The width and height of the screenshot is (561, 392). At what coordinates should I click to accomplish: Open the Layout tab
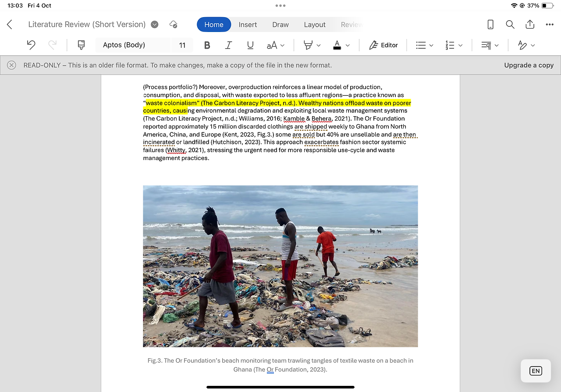[x=315, y=25]
